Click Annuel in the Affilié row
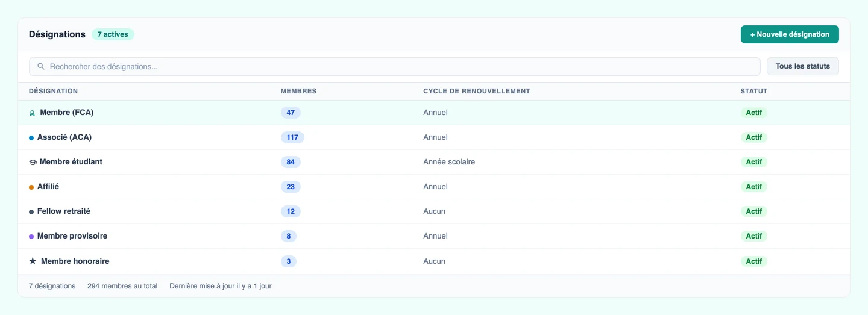 pyautogui.click(x=435, y=187)
